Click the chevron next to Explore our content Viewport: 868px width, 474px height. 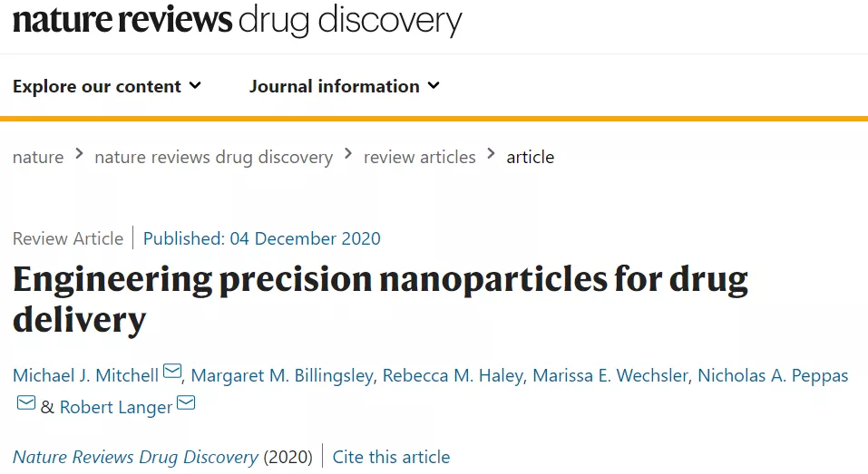coord(195,86)
